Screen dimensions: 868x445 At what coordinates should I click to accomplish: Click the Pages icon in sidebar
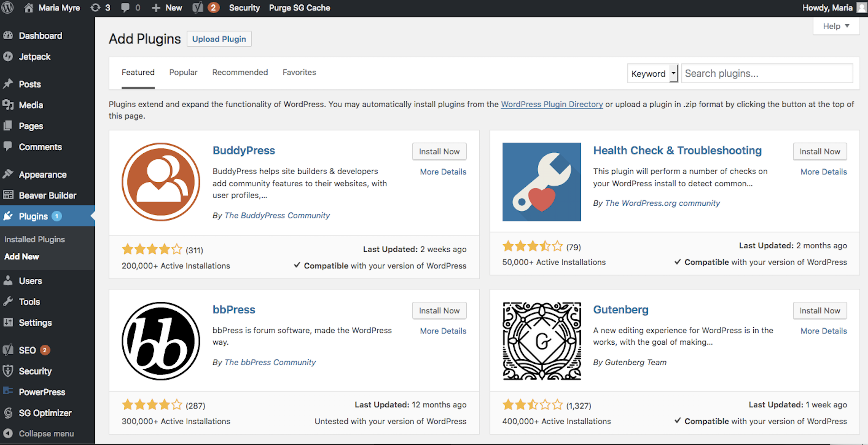pyautogui.click(x=8, y=126)
